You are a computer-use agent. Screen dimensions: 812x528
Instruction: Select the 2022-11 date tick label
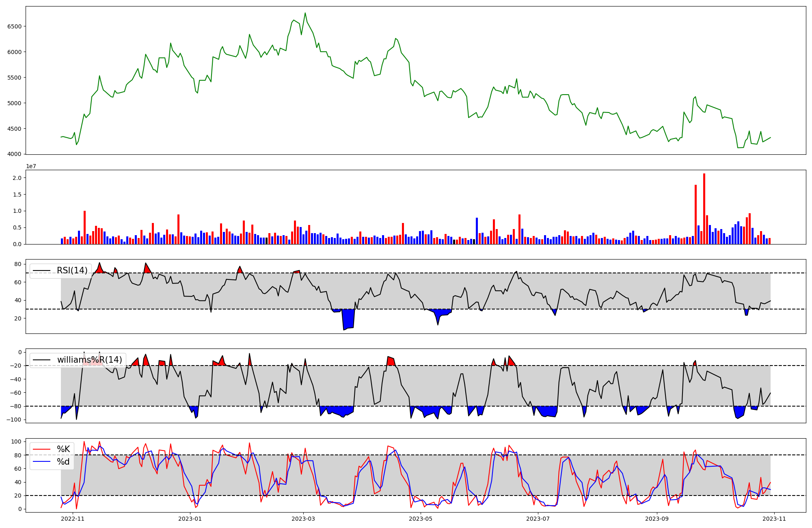pos(73,519)
